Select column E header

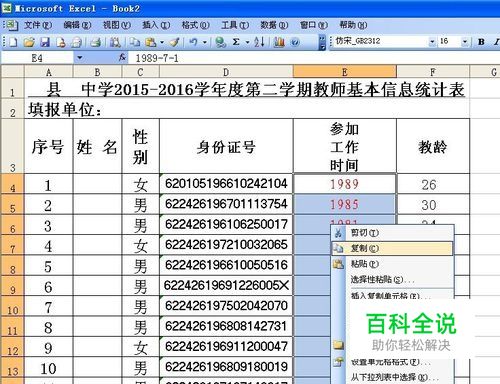point(345,72)
